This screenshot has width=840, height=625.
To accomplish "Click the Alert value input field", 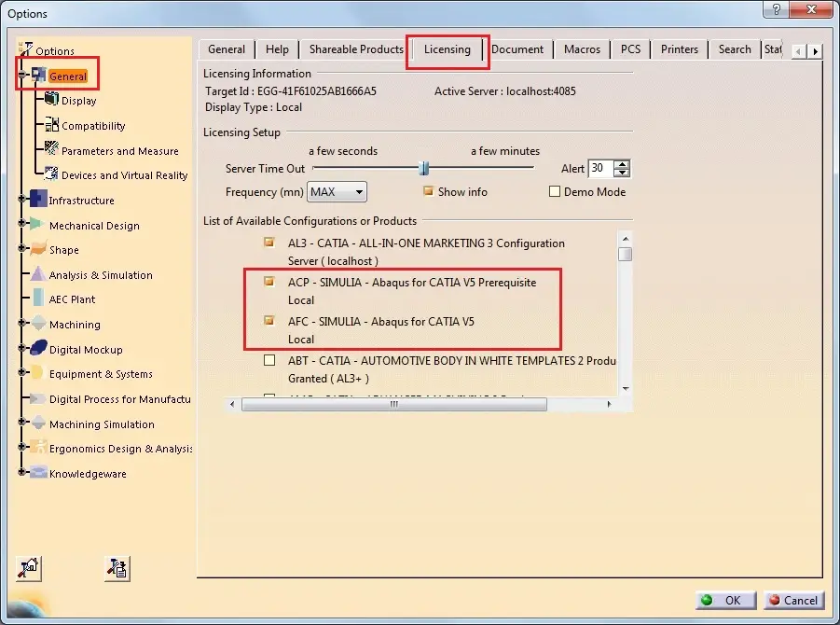I will pyautogui.click(x=601, y=168).
